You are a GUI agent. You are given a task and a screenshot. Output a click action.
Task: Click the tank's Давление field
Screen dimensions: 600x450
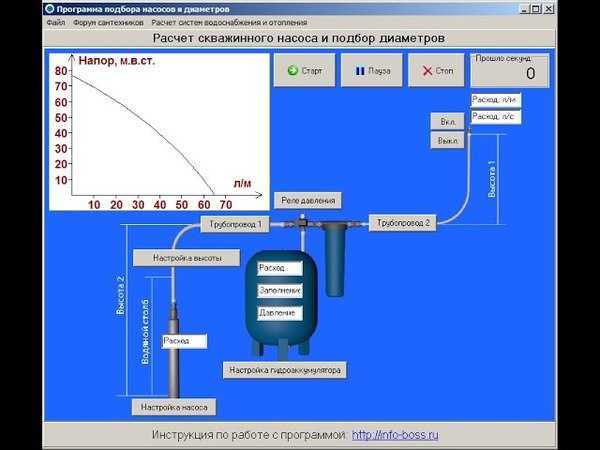tap(280, 313)
